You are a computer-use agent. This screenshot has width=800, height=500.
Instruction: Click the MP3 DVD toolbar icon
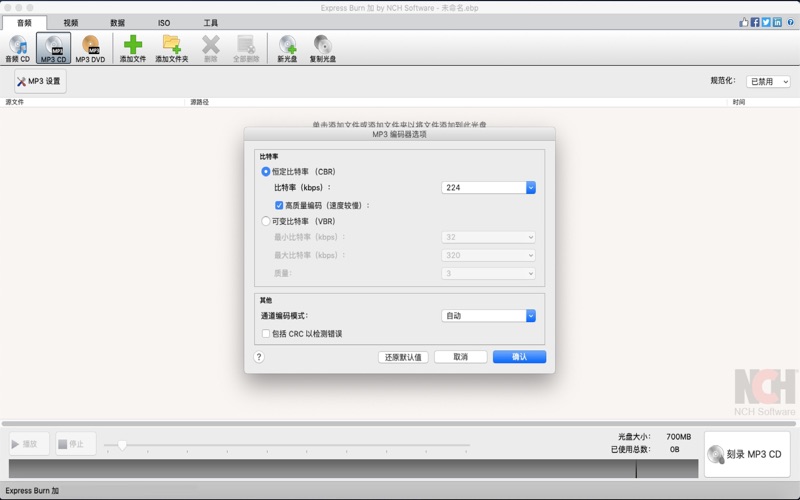click(90, 48)
